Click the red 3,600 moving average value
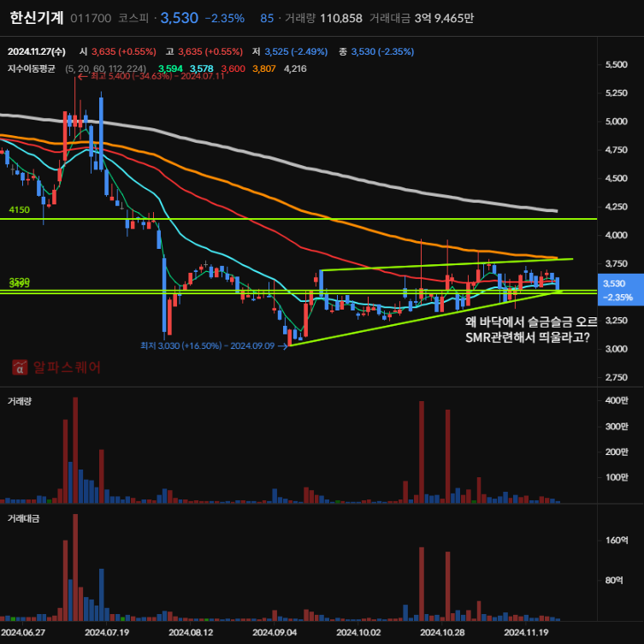Image resolution: width=644 pixels, height=644 pixels. coord(233,68)
